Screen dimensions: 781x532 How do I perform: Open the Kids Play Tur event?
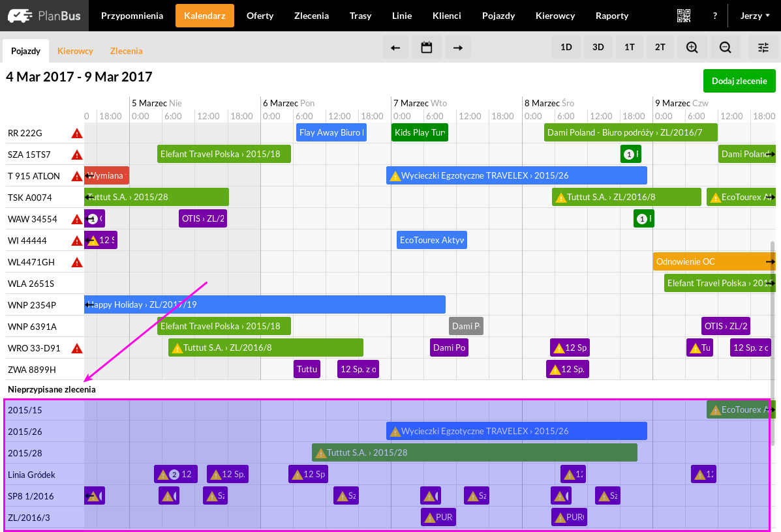click(420, 132)
